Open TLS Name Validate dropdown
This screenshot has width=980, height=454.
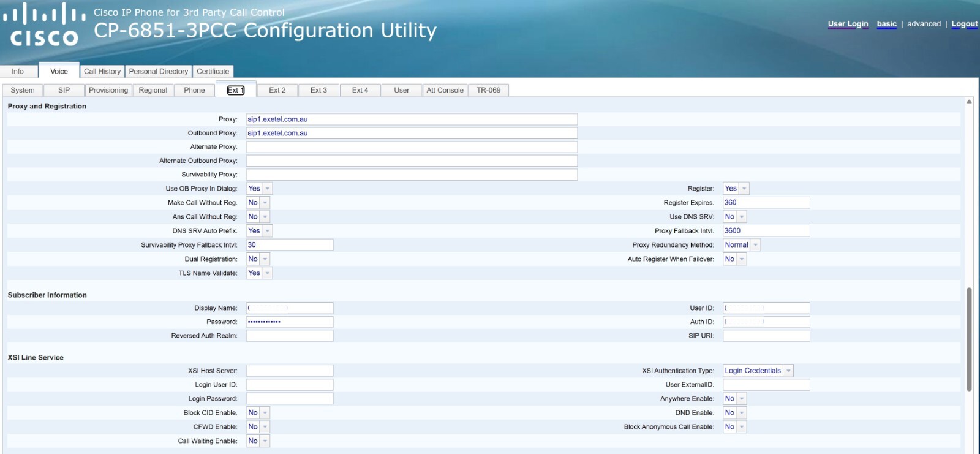point(259,273)
